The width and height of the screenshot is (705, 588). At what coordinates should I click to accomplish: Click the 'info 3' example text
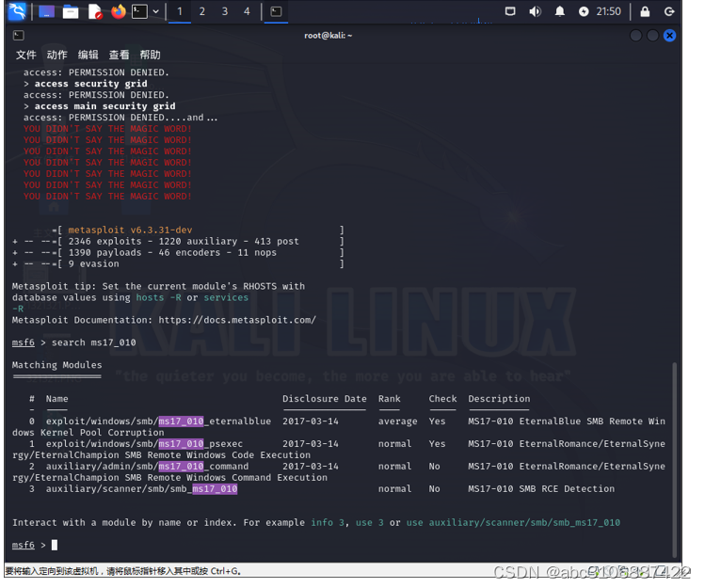pyautogui.click(x=328, y=522)
